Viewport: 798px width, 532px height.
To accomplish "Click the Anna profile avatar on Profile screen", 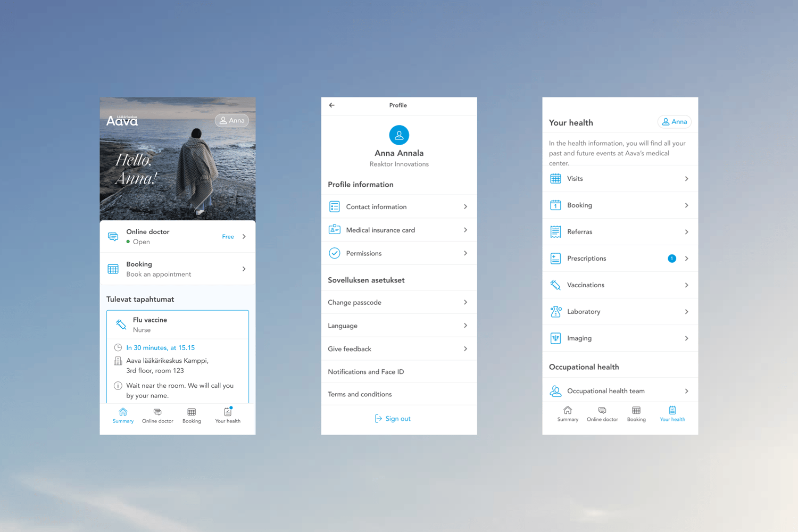I will (399, 135).
